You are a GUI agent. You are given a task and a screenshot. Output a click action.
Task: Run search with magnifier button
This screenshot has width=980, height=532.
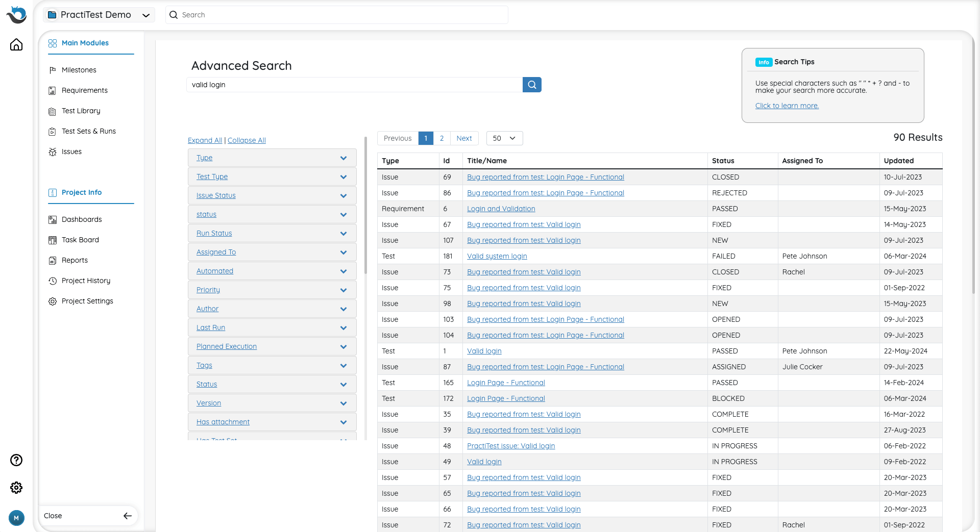pos(532,85)
